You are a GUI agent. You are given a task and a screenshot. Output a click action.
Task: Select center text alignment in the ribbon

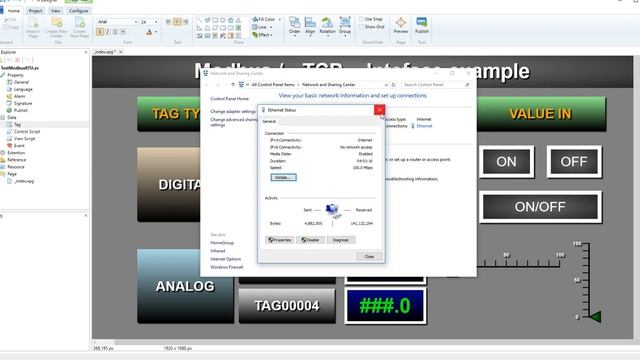coord(177,22)
